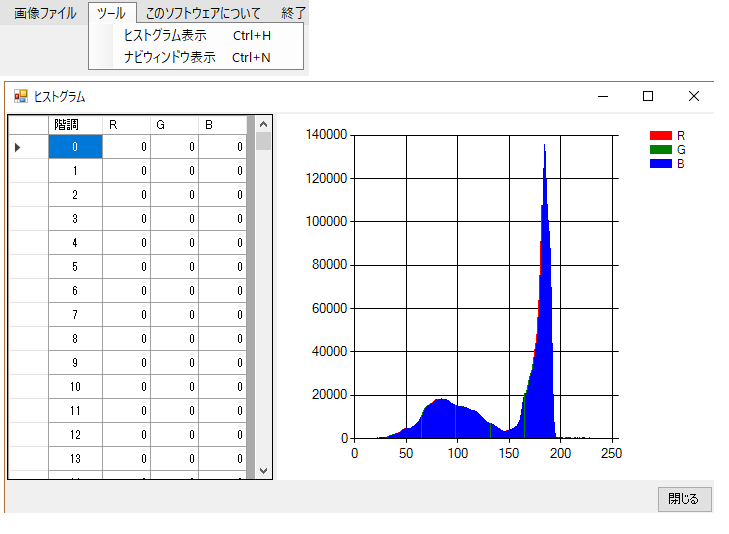Click the R column header
This screenshot has width=729, height=534.
point(126,124)
